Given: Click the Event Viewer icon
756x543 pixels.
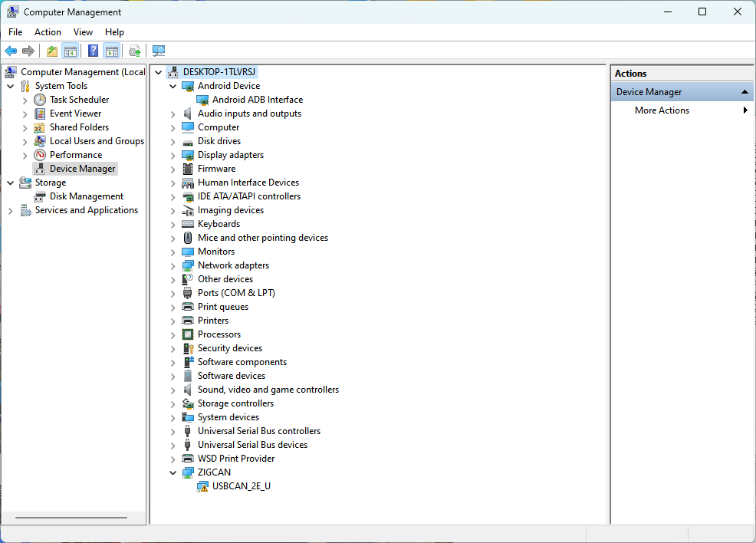Looking at the screenshot, I should [40, 114].
